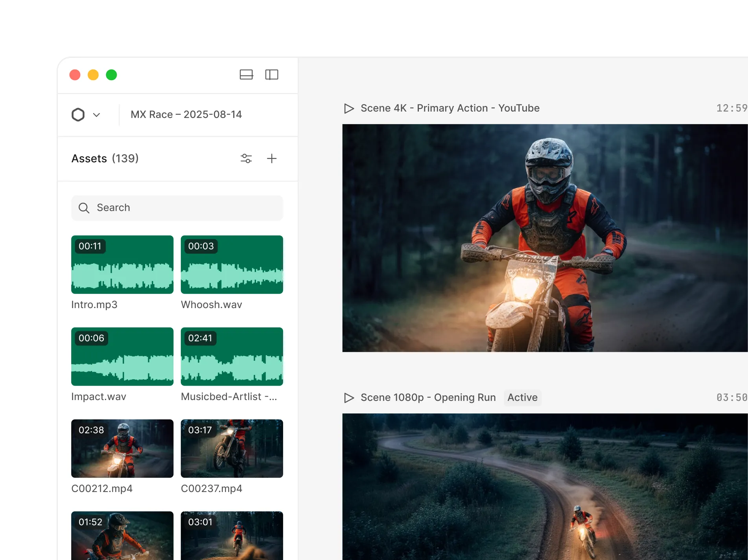Image resolution: width=748 pixels, height=560 pixels.
Task: Click the hexagon workspace logo icon
Action: click(78, 115)
